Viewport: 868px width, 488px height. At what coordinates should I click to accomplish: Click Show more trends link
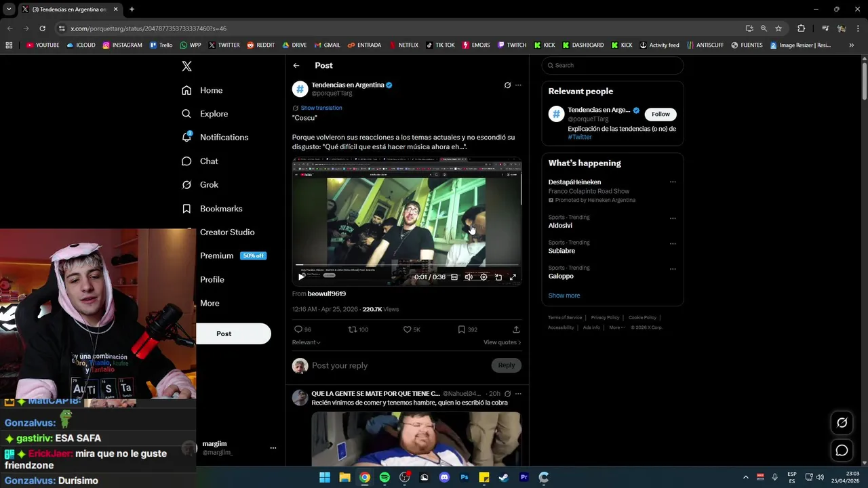564,296
